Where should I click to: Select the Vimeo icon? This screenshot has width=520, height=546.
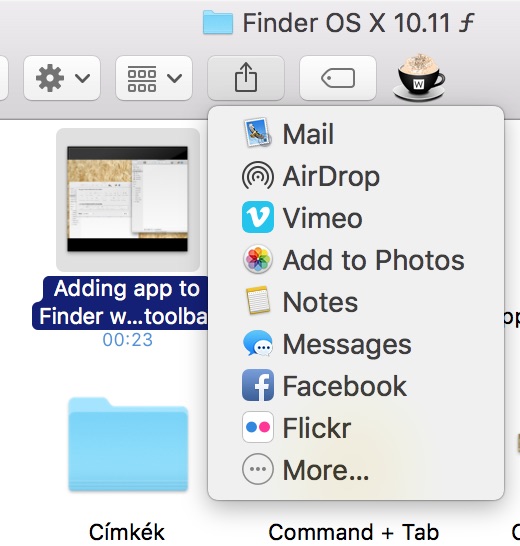point(258,217)
